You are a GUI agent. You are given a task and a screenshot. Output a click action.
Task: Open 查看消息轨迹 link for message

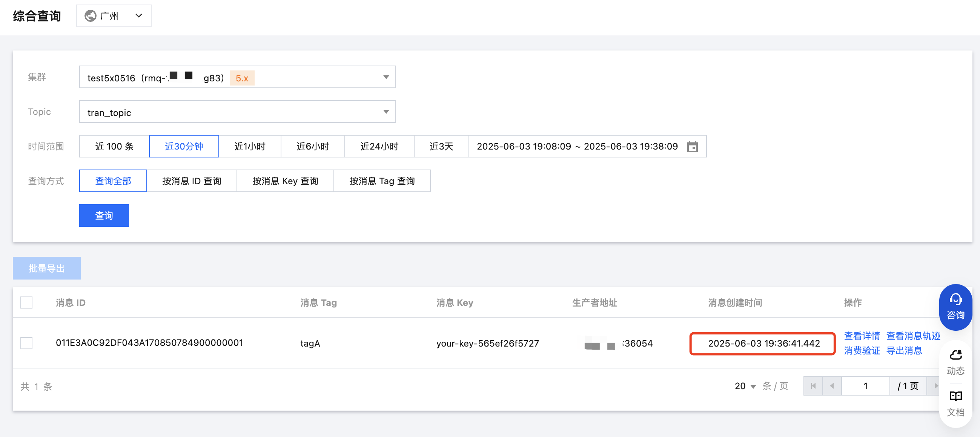(912, 336)
